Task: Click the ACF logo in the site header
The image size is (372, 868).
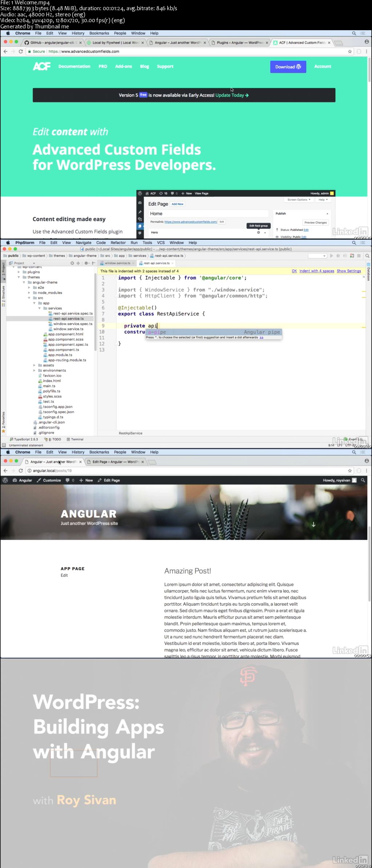Action: click(41, 66)
